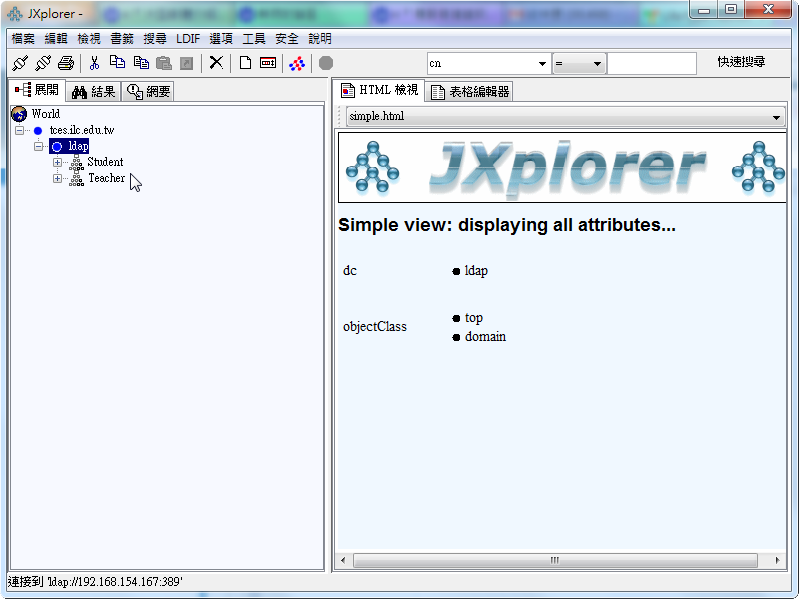Click the top value text

click(473, 318)
